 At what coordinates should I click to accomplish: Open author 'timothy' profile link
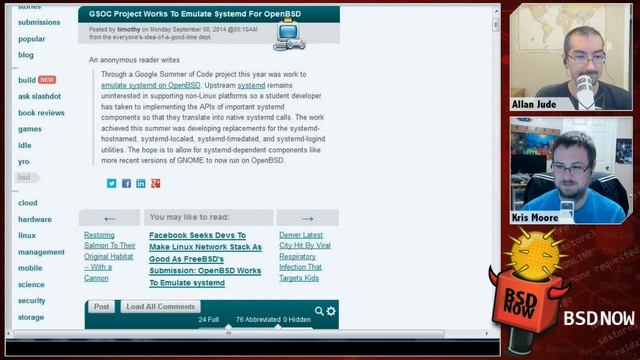coord(129,29)
